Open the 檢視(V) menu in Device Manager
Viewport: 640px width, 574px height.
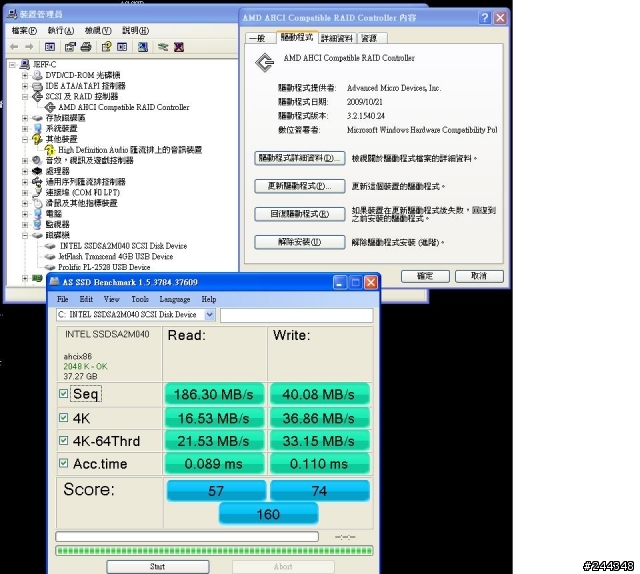pyautogui.click(x=98, y=31)
